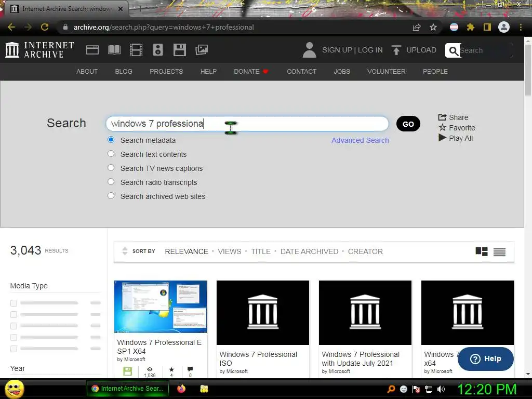Open the Software floppy disk icon
Viewport: 532px width, 399px height.
pyautogui.click(x=179, y=50)
